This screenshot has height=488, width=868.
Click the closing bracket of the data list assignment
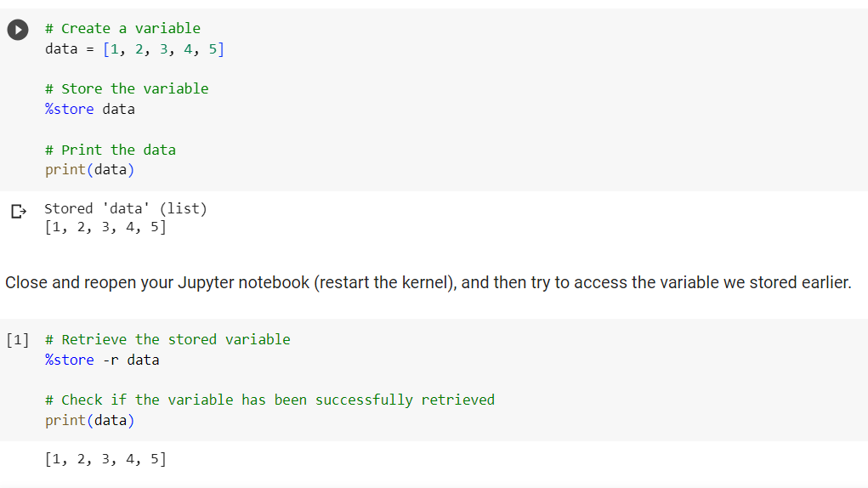point(221,48)
